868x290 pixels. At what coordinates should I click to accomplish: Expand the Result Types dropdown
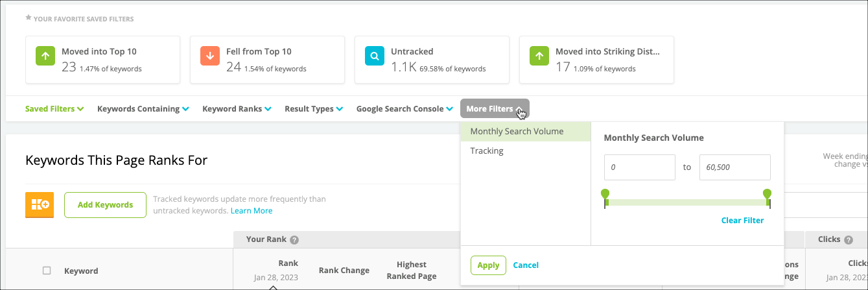(x=314, y=109)
